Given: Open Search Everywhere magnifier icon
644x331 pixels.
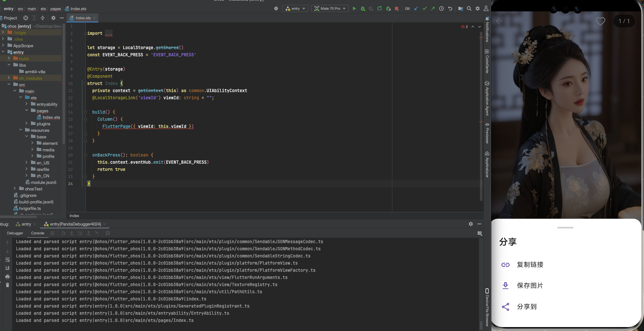Looking at the screenshot, I should [x=469, y=8].
